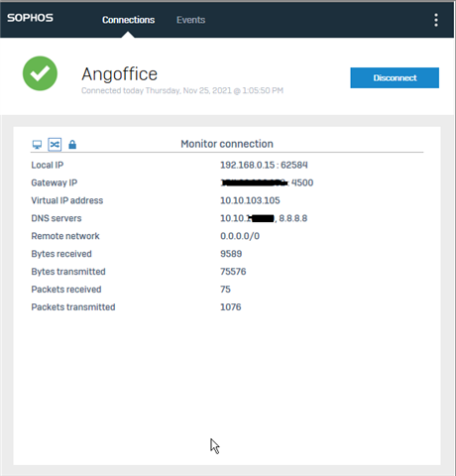The width and height of the screenshot is (456, 476).
Task: Click the Remote network label
Action: pos(65,236)
